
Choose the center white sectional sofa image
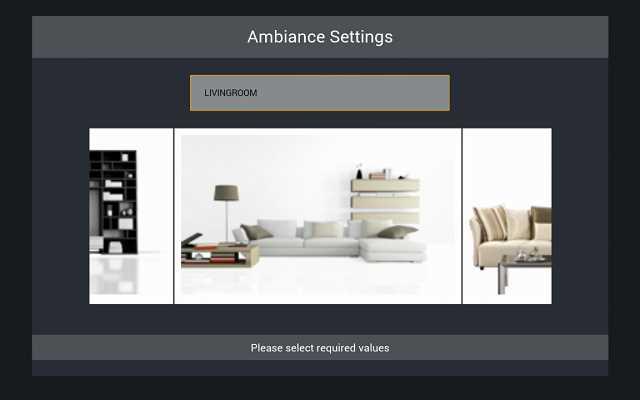click(318, 216)
